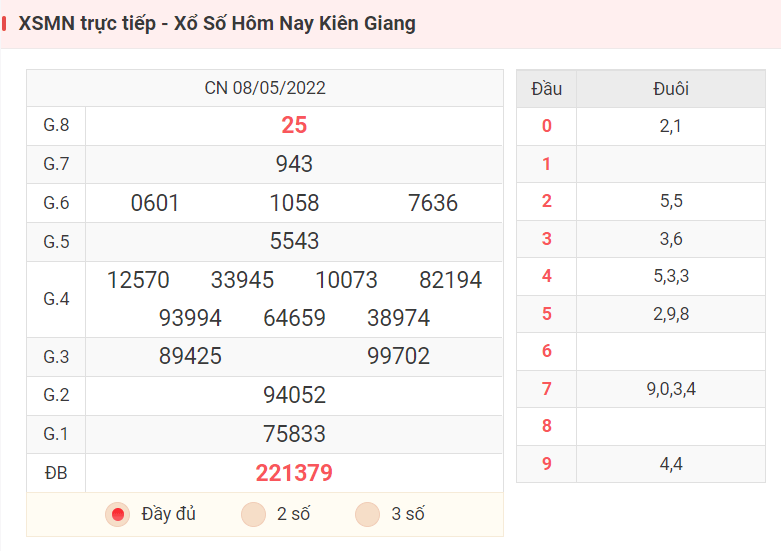Click the G.4 number 12570

click(x=138, y=280)
